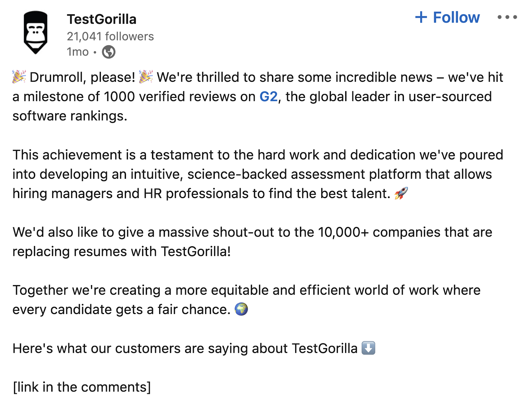532x415 pixels.
Task: Click the TestGorilla company name
Action: click(x=102, y=19)
